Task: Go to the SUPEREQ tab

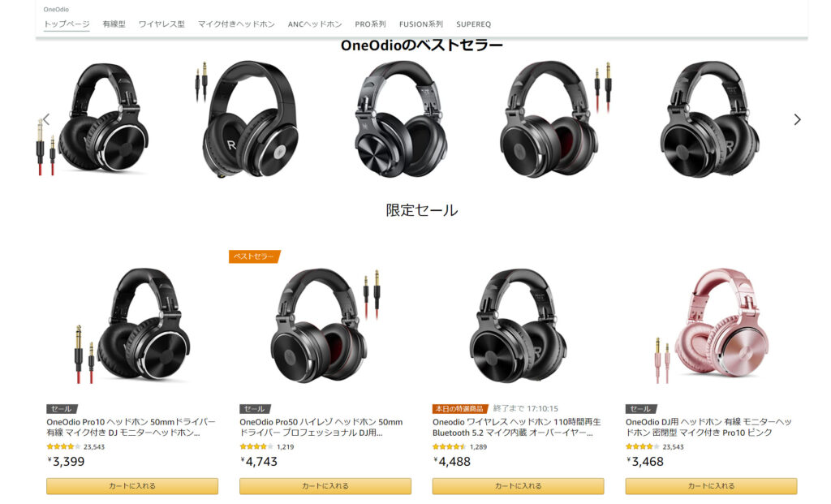Action: [x=473, y=24]
